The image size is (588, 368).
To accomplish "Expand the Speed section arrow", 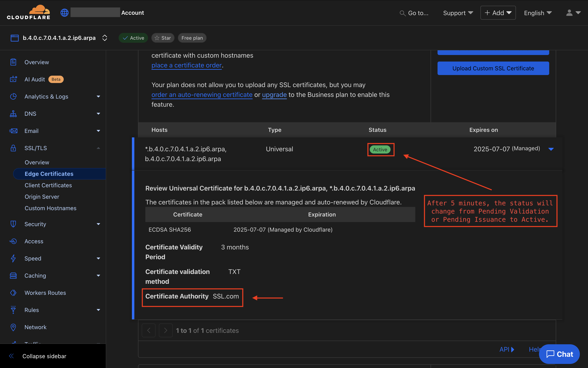I will point(98,258).
